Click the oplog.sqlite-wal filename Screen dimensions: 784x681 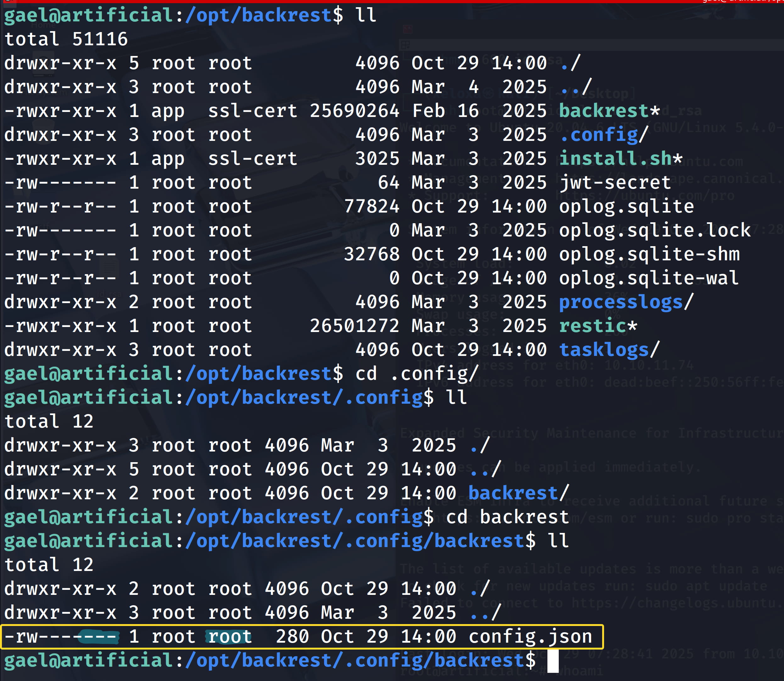tap(649, 278)
